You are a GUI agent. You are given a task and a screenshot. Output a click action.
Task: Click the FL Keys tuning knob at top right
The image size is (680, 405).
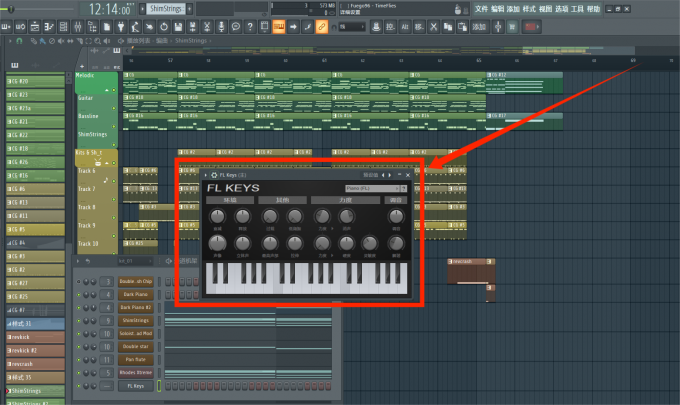coord(396,216)
